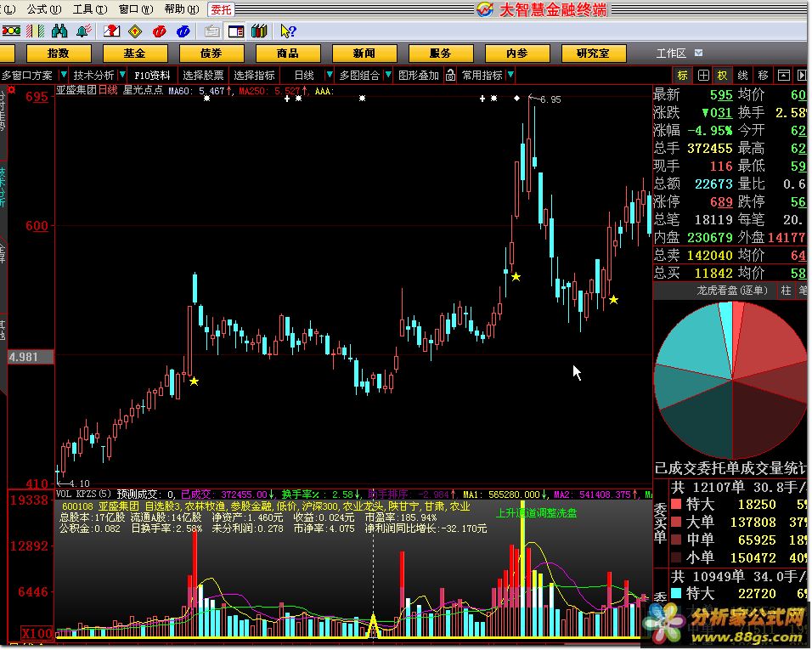Screen dimensions: 812x650
Task: Expand the 多窗口方案 dropdown arrow
Action: (x=63, y=75)
